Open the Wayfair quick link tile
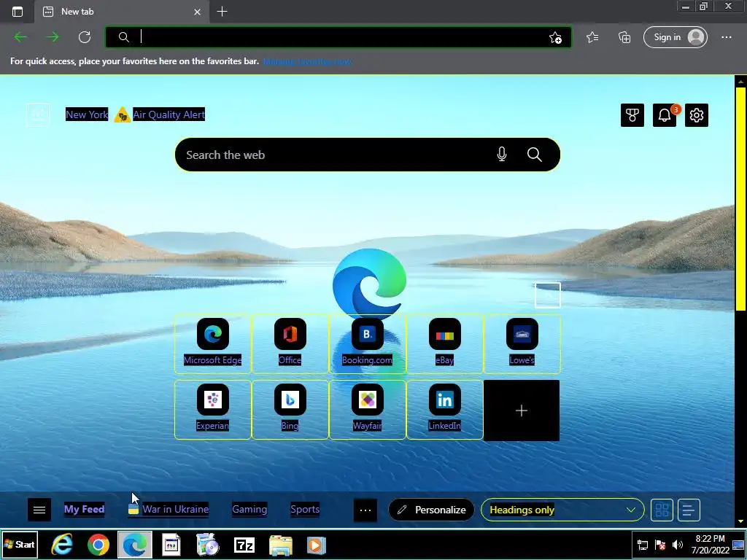This screenshot has height=560, width=747. 368,410
